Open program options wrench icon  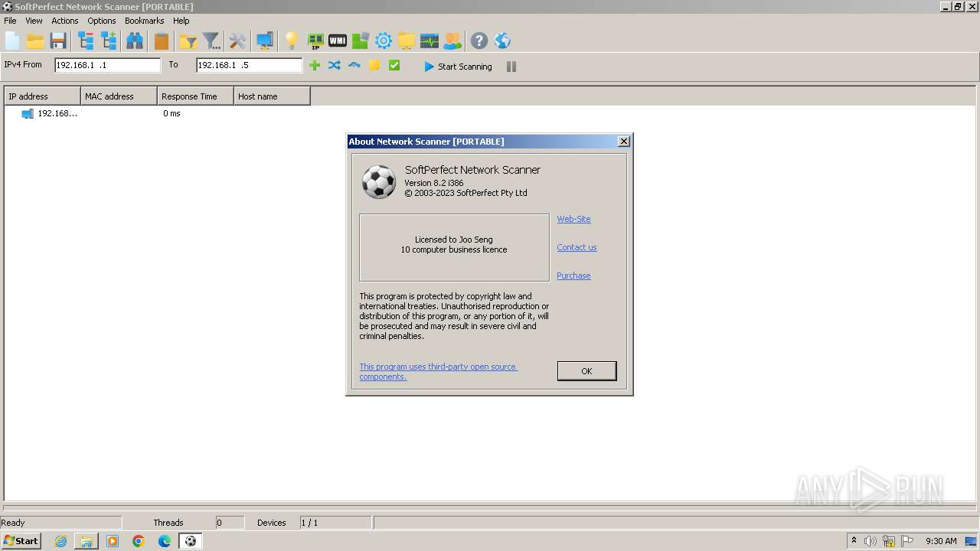click(238, 41)
